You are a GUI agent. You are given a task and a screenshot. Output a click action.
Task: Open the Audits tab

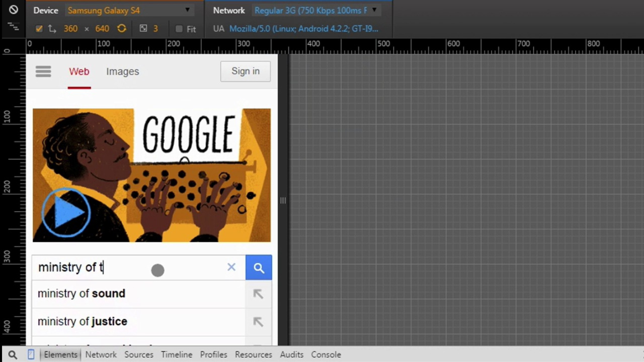click(x=291, y=354)
